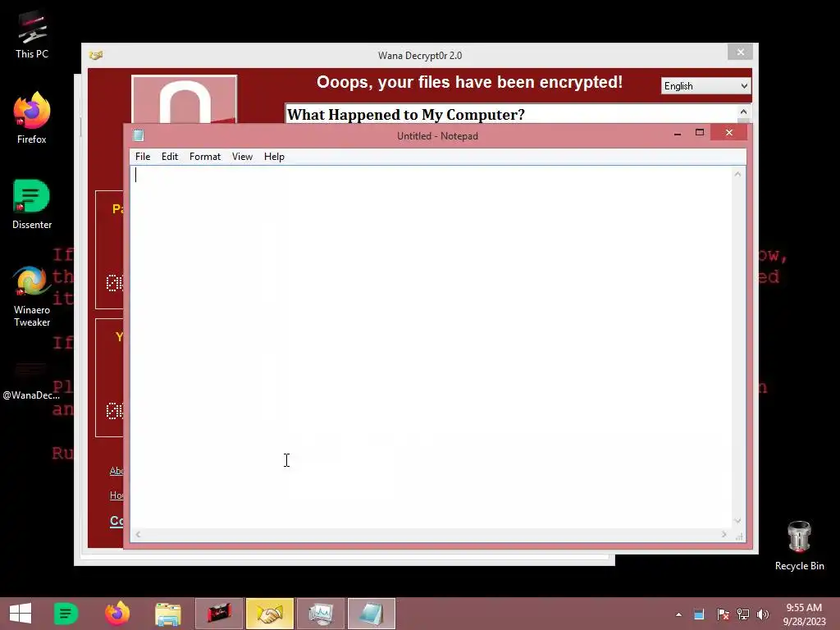Open File Explorer from the taskbar
The image size is (840, 630).
pos(167,614)
